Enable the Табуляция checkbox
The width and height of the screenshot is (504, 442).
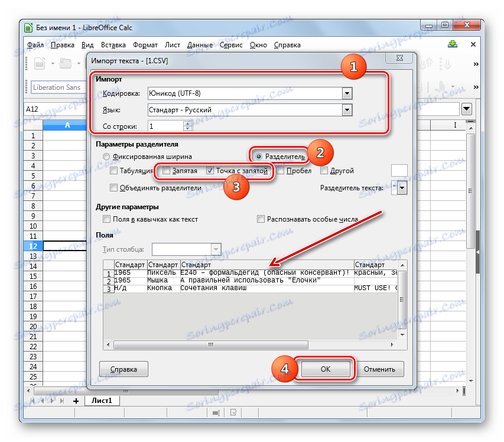click(x=113, y=171)
